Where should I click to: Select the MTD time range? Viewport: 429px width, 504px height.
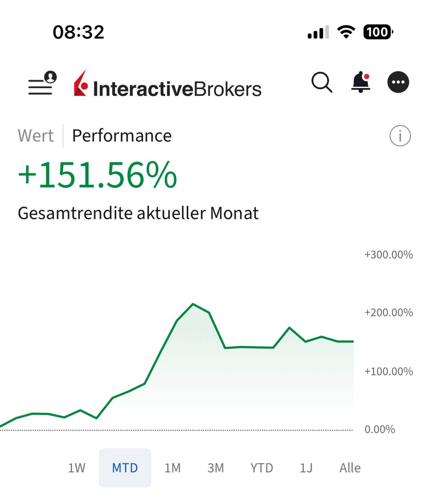point(125,468)
